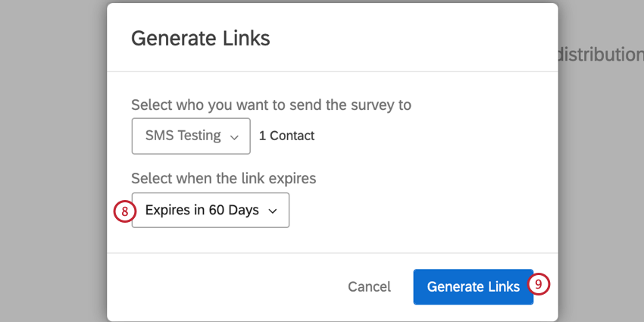Screen dimensions: 644x322
Task: Click empty footer space left of Cancel
Action: pos(227,286)
